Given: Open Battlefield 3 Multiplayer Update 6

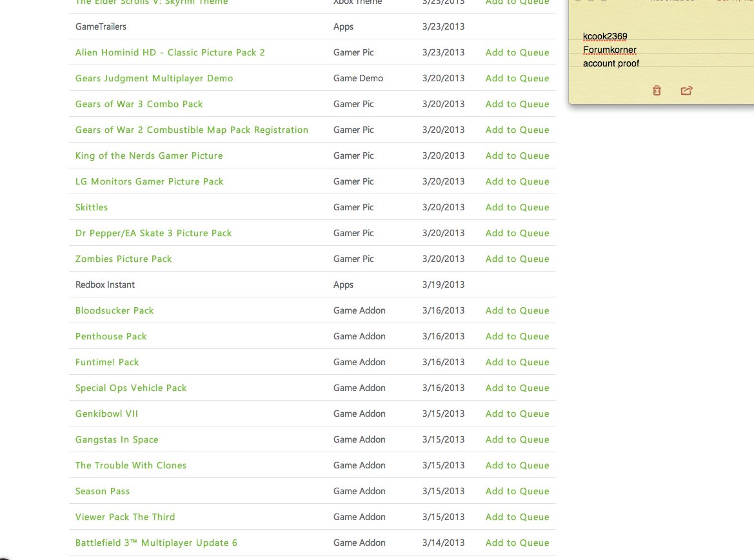Looking at the screenshot, I should (x=156, y=543).
